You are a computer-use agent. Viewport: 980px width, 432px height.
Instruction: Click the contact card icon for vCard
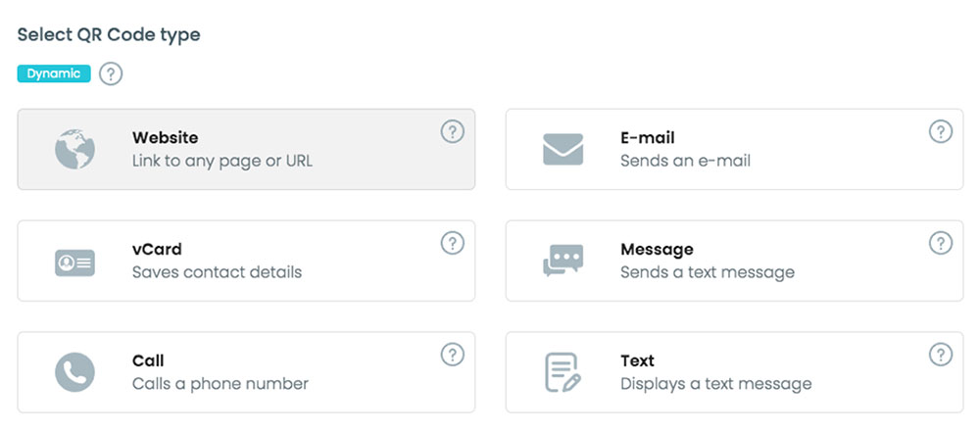click(x=75, y=263)
